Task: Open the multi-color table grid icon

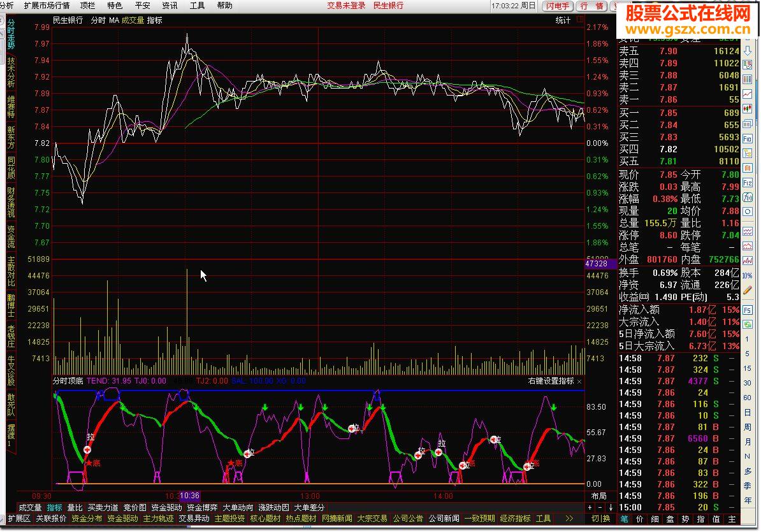Action: click(748, 80)
